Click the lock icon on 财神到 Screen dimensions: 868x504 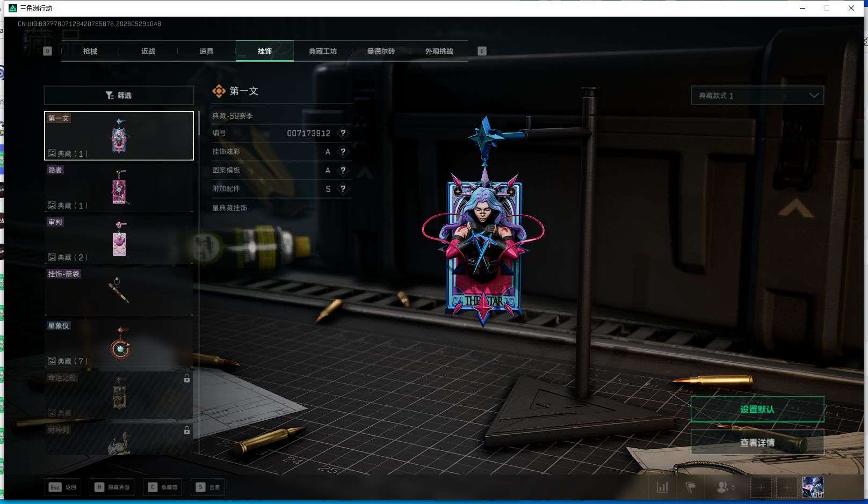187,430
